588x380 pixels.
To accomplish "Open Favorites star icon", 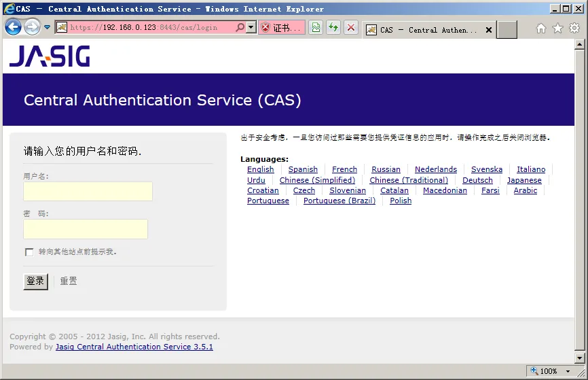I will [x=557, y=28].
